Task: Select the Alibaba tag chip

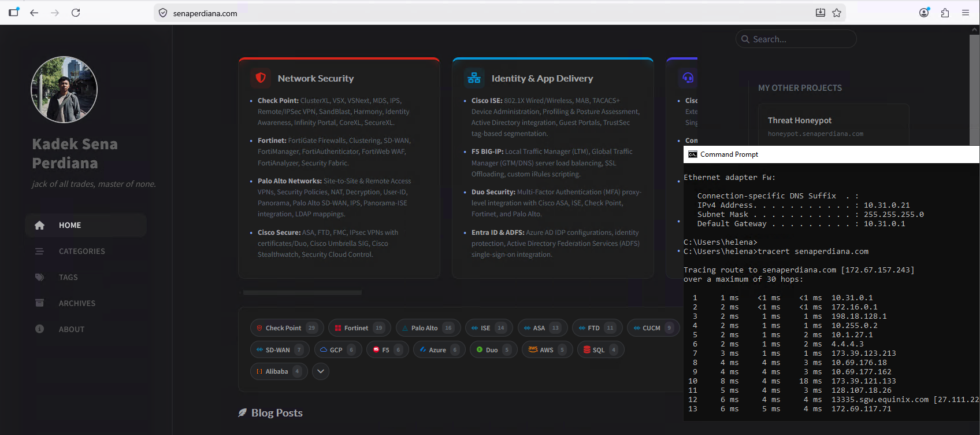Action: point(279,371)
